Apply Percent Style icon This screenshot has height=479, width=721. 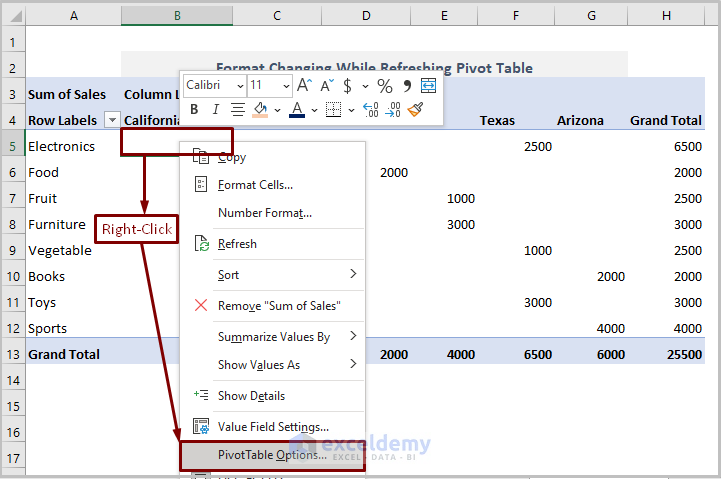pos(385,86)
